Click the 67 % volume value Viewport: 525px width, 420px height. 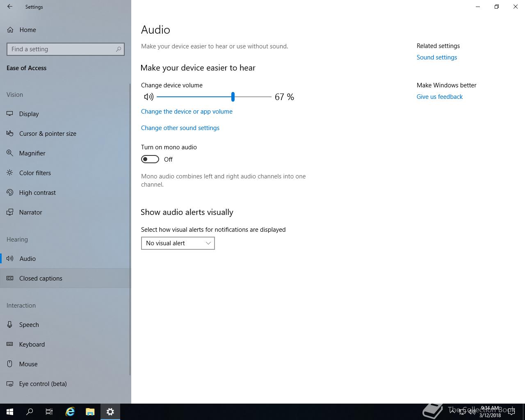(x=284, y=97)
